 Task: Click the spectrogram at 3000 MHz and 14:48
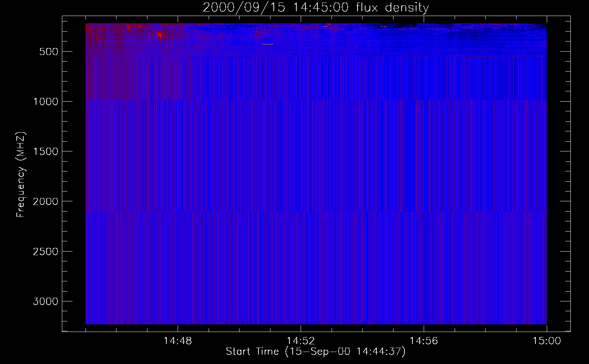point(178,301)
